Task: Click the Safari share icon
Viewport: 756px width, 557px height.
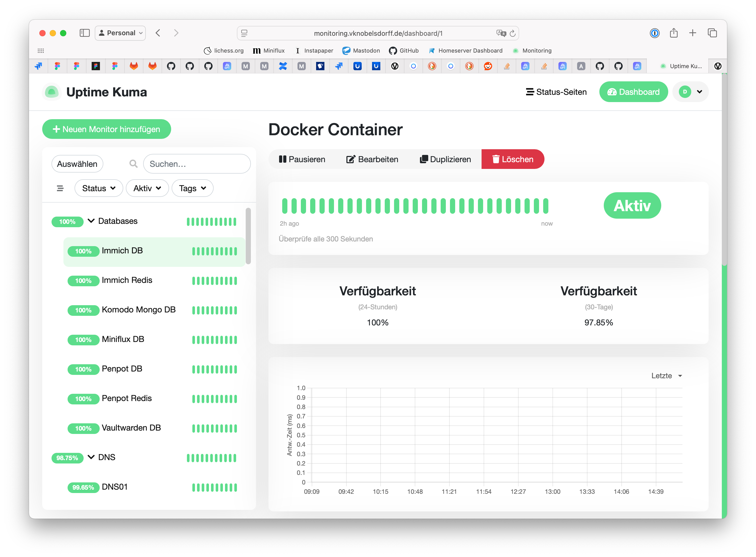Action: click(673, 33)
